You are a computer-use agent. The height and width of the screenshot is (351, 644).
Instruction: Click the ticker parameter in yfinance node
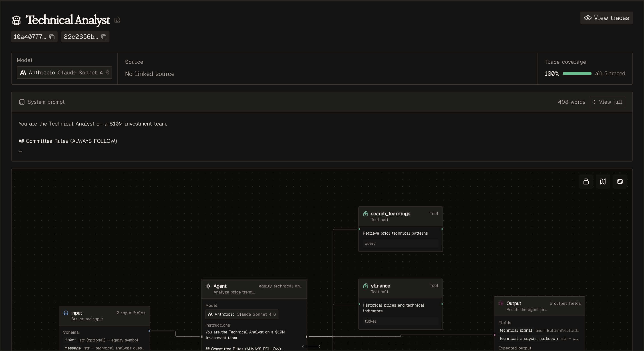(x=400, y=321)
